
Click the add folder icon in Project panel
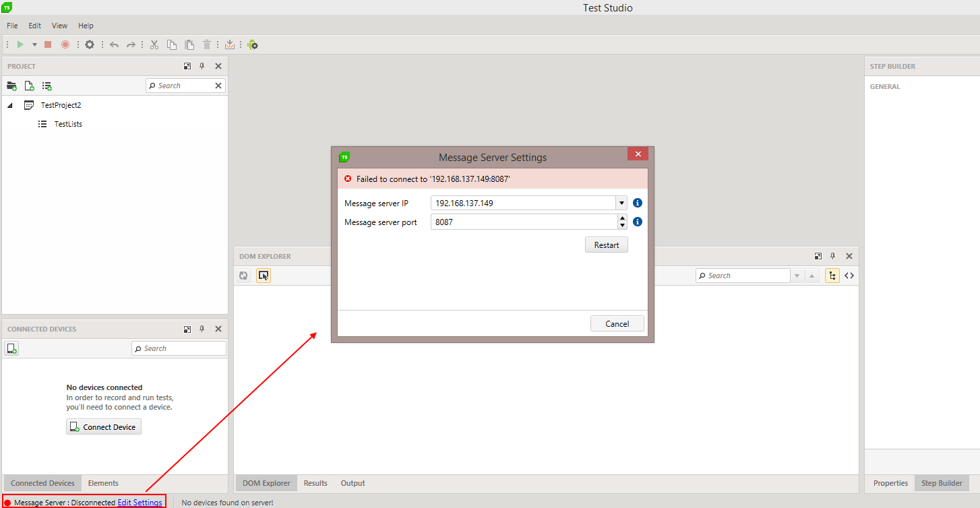point(11,86)
